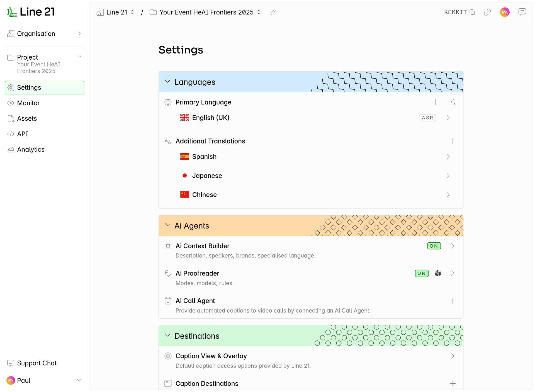Copy the KEKKIT code

tap(472, 12)
